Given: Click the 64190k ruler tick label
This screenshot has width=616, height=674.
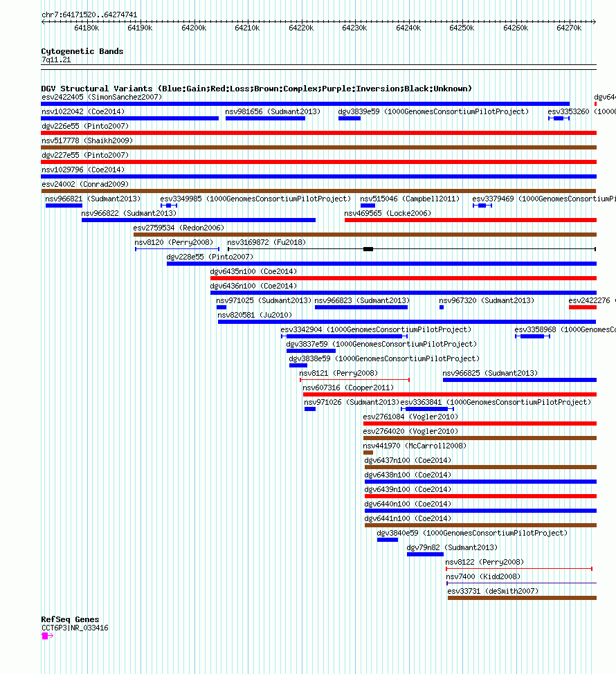Looking at the screenshot, I should pyautogui.click(x=140, y=28).
